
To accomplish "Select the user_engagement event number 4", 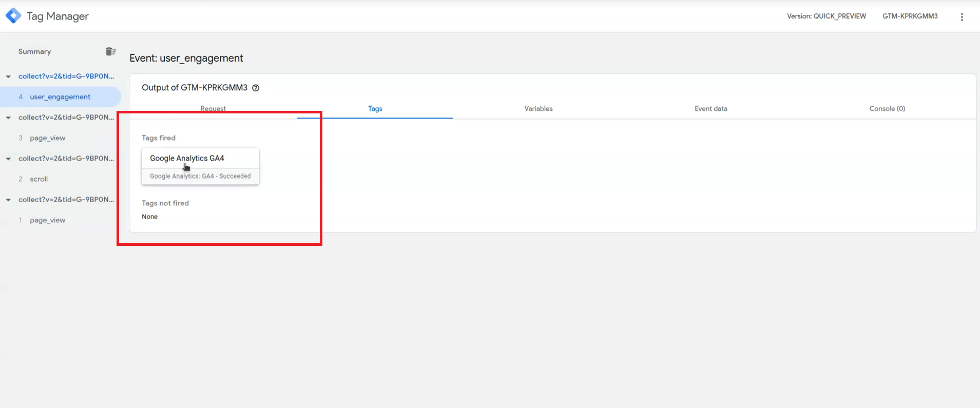I will (61, 96).
